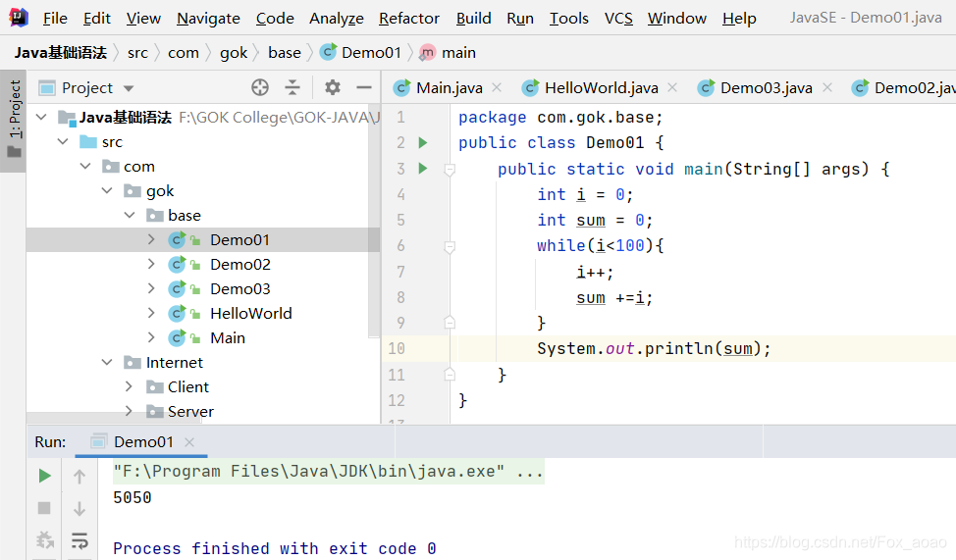Expand the HelloWorld class node
Screen dimensions: 956x560
tap(151, 313)
